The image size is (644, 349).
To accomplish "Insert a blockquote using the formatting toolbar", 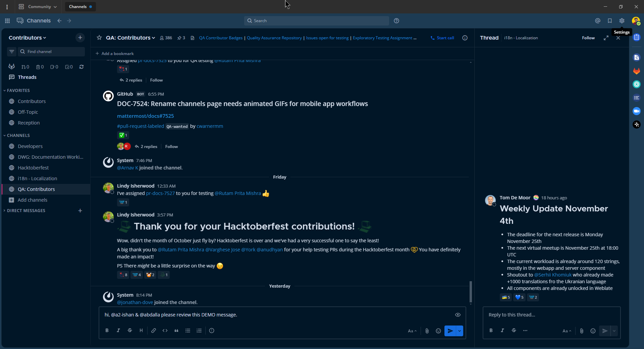I will pos(176,331).
